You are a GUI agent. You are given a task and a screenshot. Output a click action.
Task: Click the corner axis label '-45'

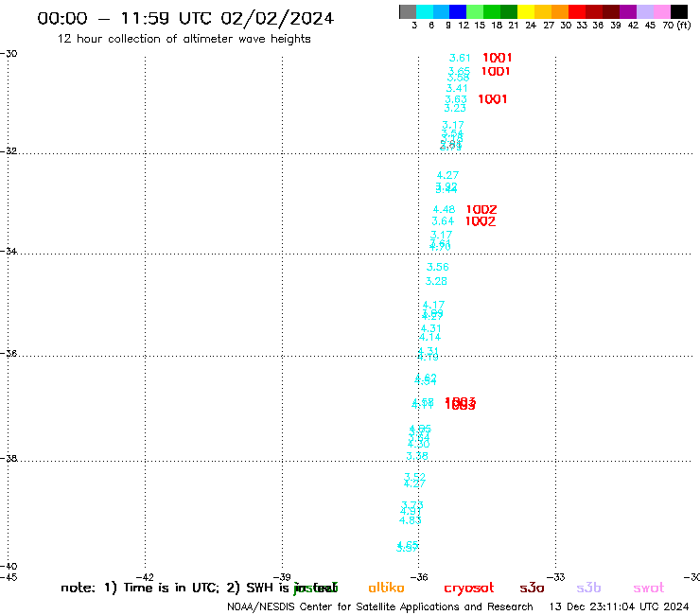9,577
